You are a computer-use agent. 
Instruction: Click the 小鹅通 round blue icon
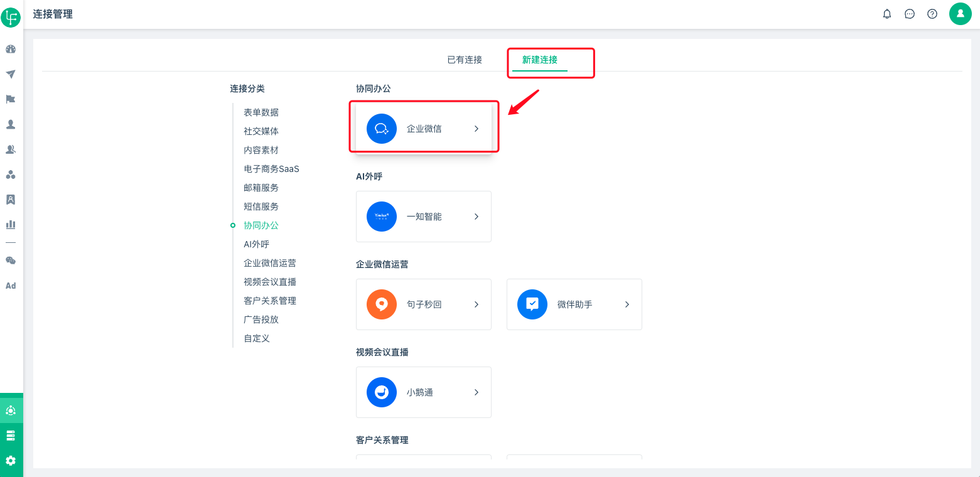coord(382,392)
